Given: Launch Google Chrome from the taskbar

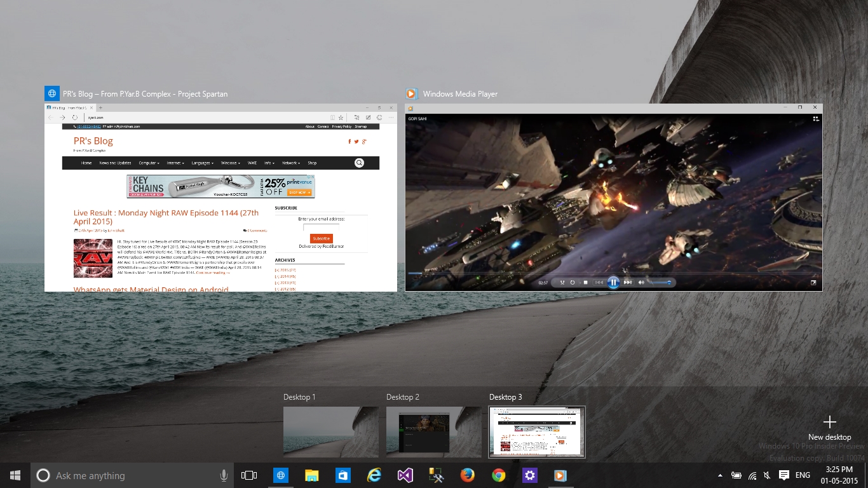Looking at the screenshot, I should pyautogui.click(x=498, y=475).
